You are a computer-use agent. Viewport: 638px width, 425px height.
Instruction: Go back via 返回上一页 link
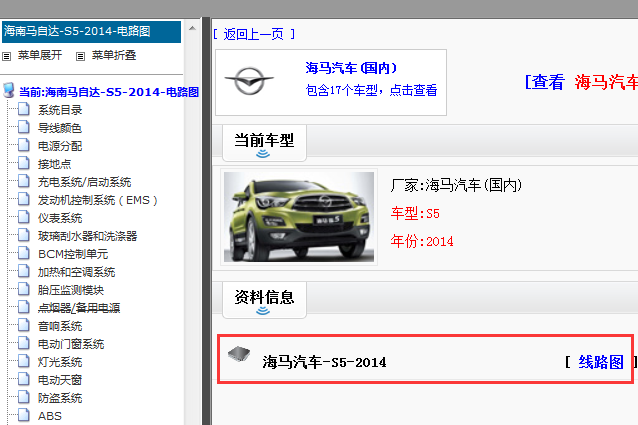pos(254,34)
